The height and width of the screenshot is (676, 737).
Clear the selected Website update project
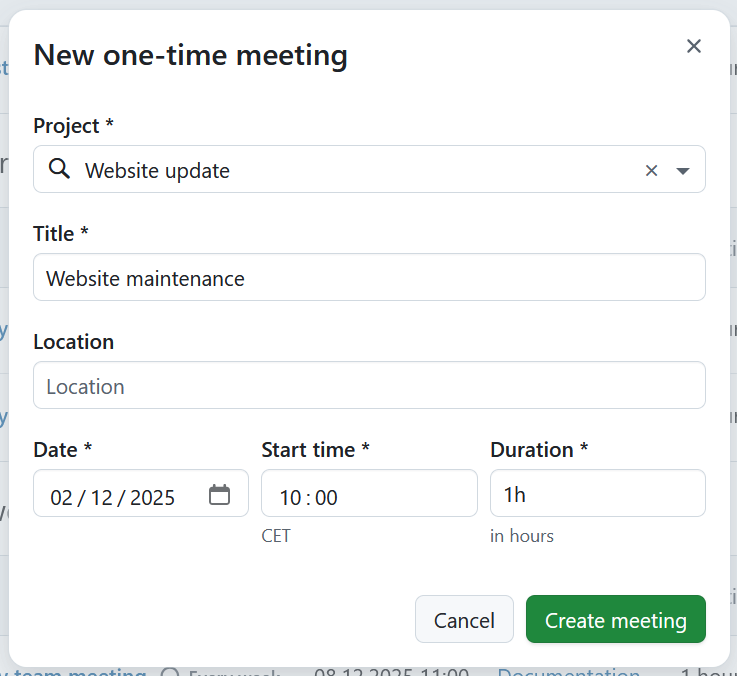point(651,171)
